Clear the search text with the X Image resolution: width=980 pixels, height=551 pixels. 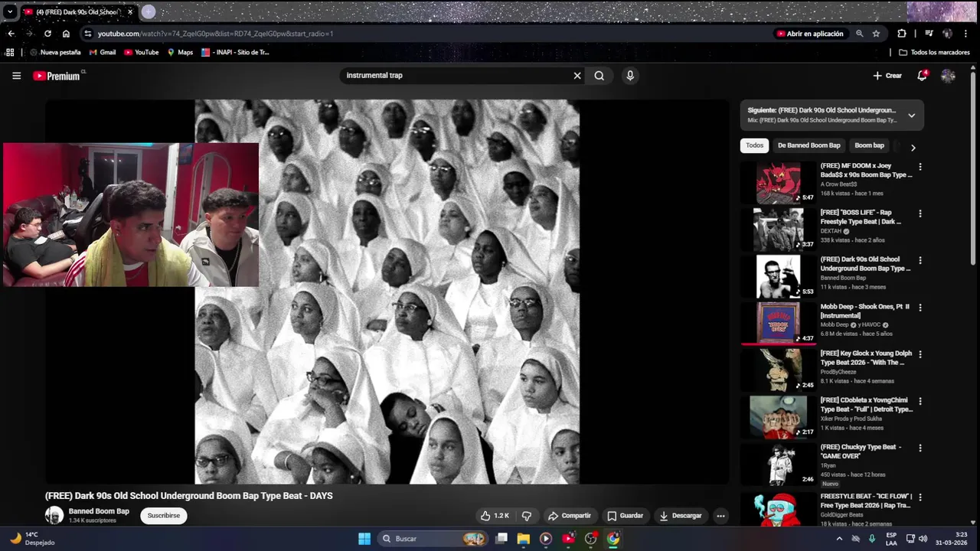pyautogui.click(x=577, y=76)
